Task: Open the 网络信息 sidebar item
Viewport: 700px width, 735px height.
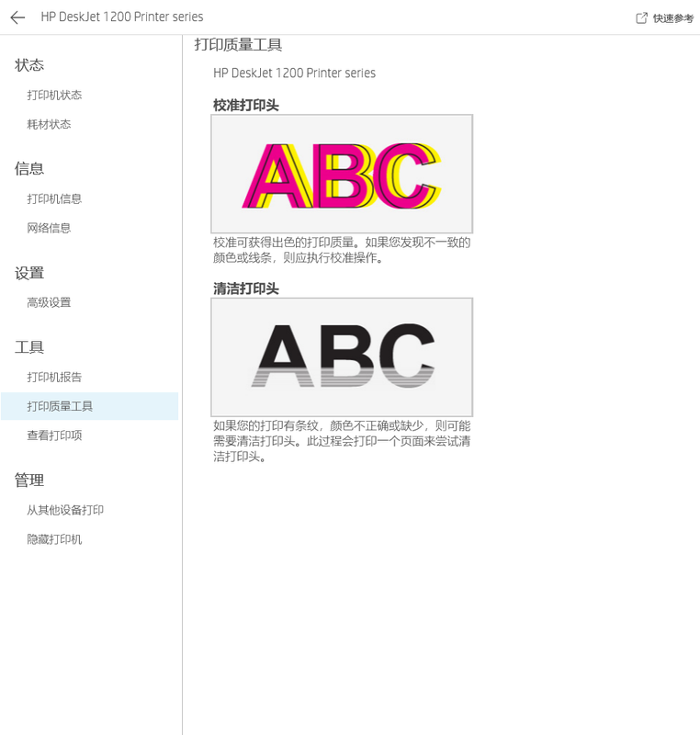Action: coord(49,229)
